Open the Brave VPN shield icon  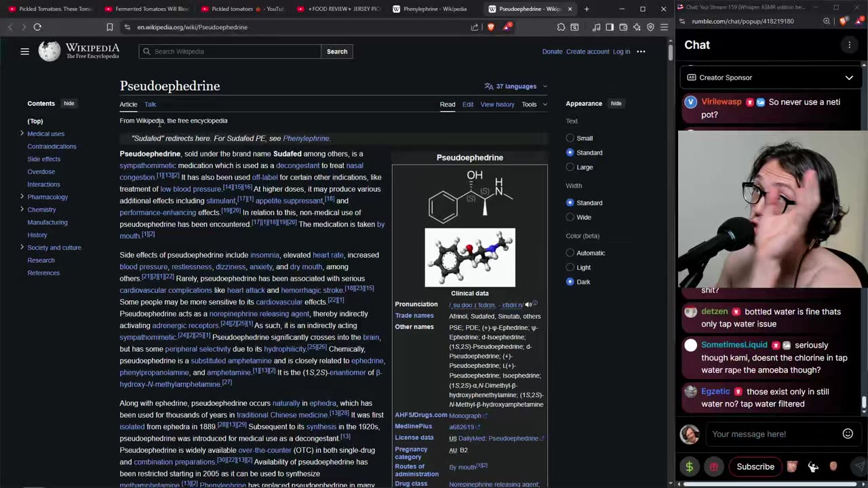click(x=650, y=27)
